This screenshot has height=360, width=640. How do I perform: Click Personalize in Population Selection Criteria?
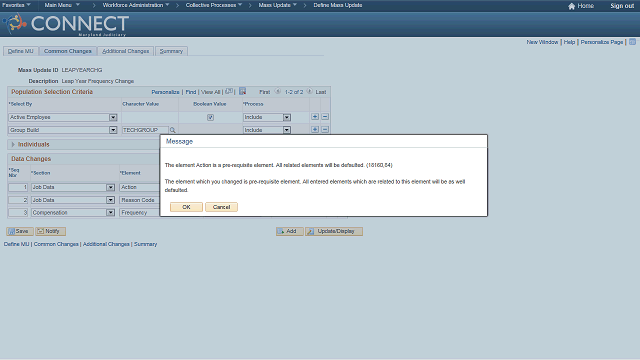click(x=165, y=92)
